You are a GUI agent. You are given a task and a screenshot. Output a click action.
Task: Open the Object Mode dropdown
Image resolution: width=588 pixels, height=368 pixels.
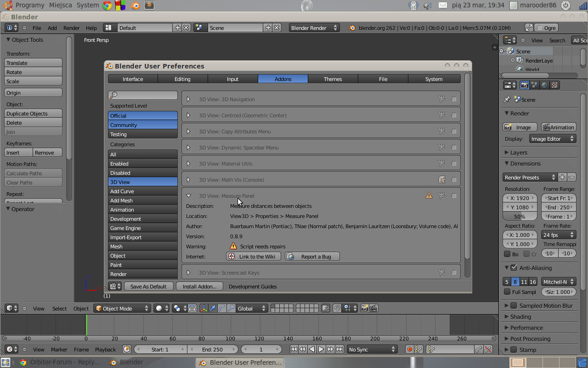(122, 308)
